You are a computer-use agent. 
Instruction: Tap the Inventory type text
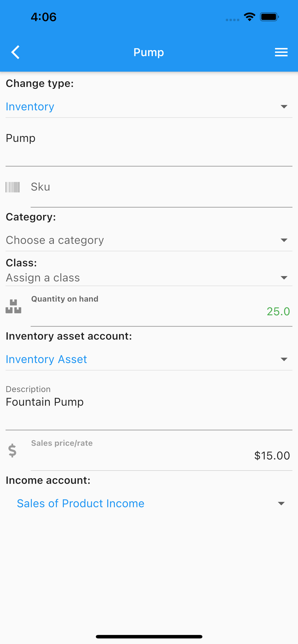[x=30, y=107]
